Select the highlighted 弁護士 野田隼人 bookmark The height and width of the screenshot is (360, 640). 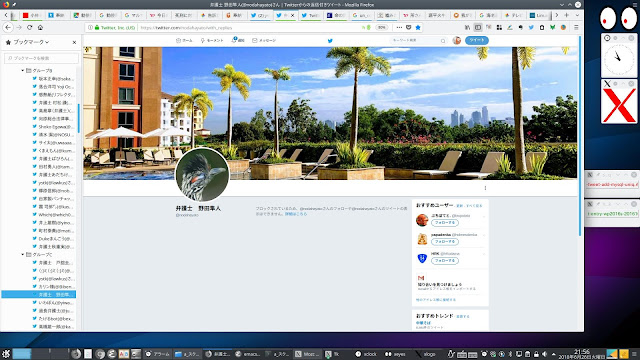[39, 294]
